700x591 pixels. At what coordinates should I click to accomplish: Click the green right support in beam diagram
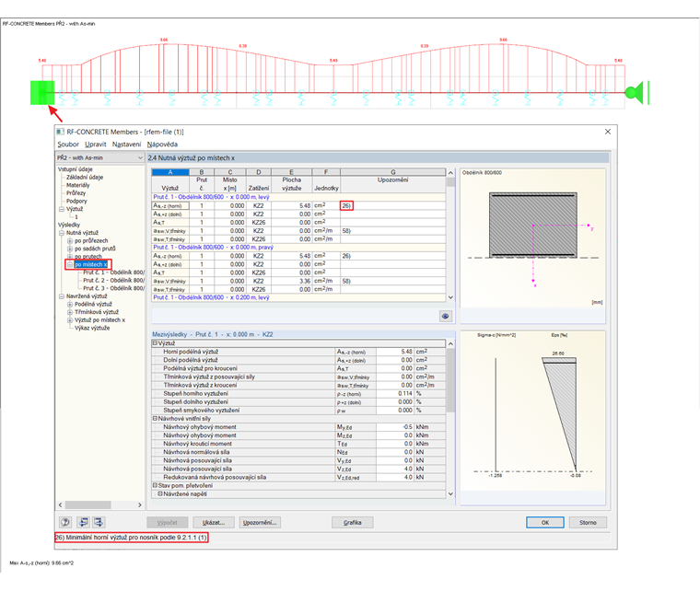[636, 93]
